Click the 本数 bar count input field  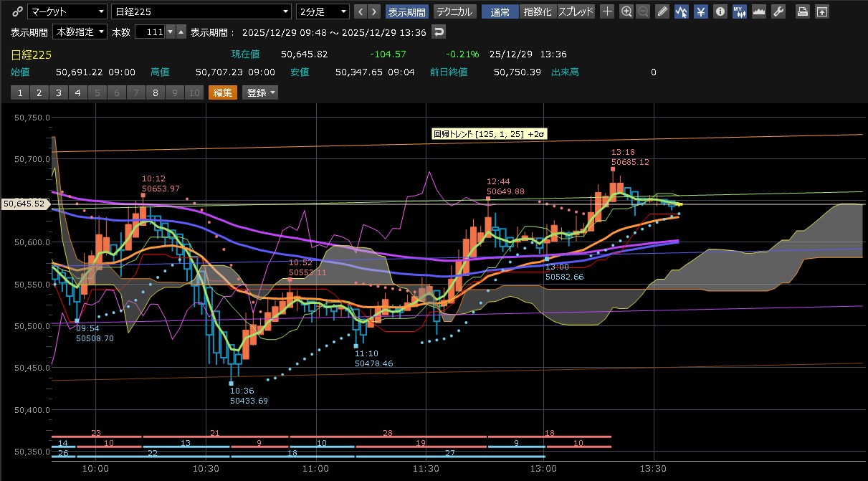click(149, 32)
